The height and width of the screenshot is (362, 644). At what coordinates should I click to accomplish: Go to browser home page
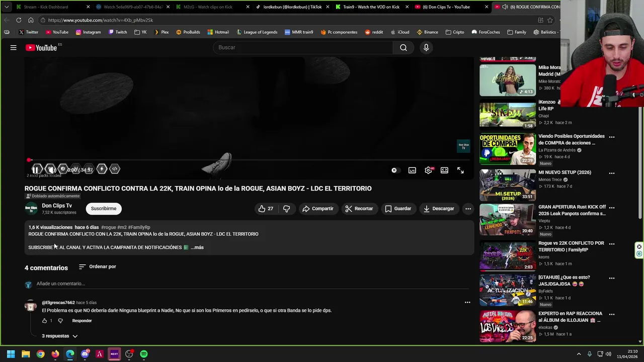(x=31, y=20)
